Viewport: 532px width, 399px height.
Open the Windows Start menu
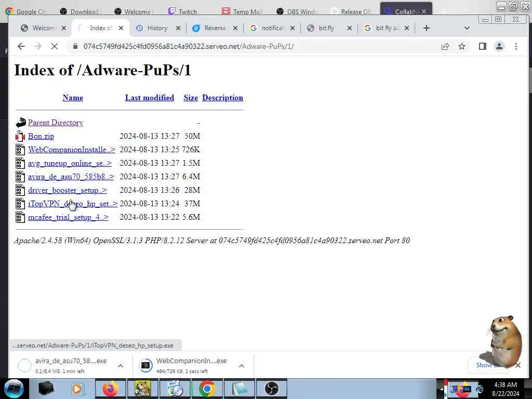point(14,389)
